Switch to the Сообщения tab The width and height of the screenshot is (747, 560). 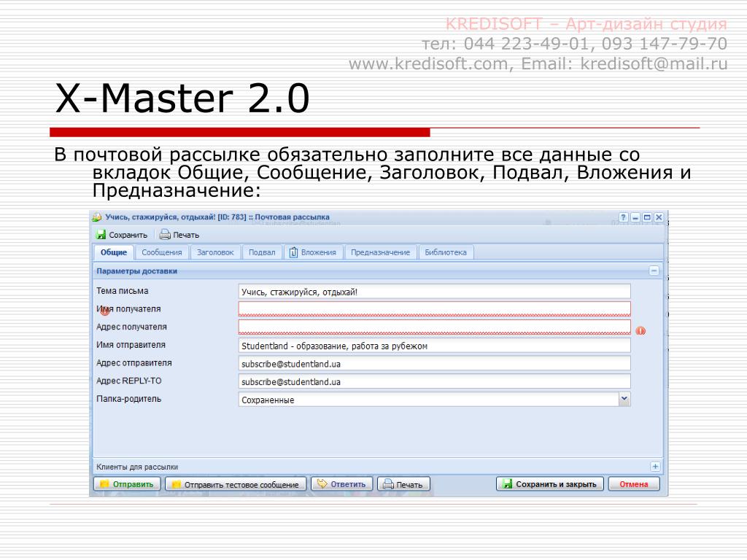pos(161,252)
